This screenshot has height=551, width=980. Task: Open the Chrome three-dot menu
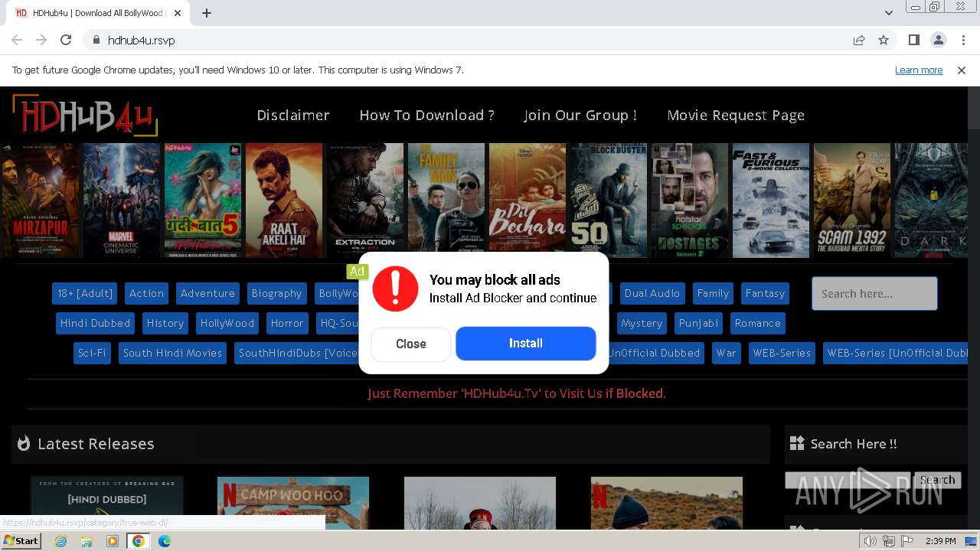pos(962,40)
